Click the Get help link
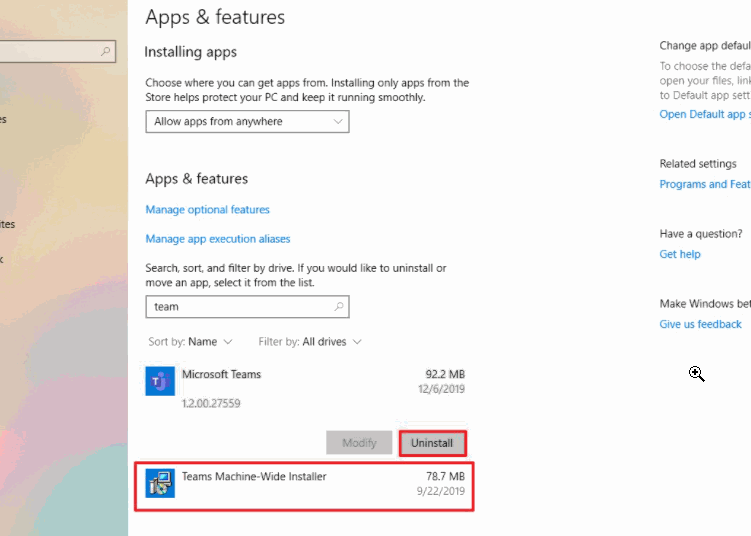 pos(680,254)
